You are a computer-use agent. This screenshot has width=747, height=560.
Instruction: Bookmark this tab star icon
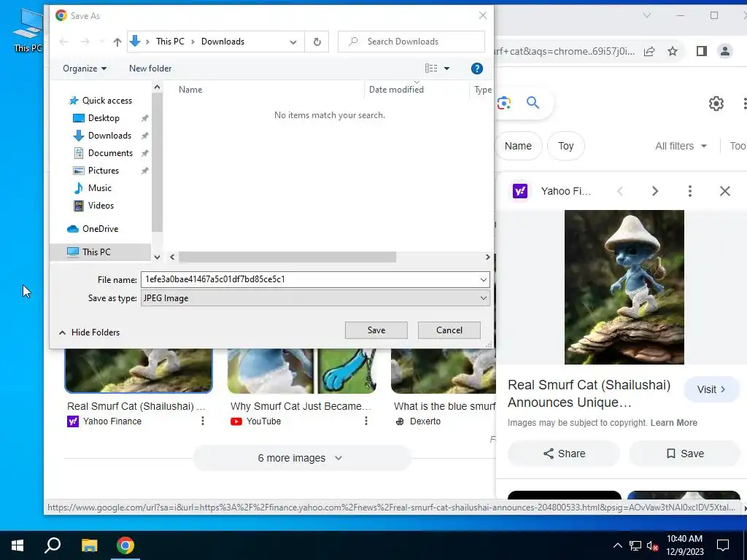pyautogui.click(x=672, y=52)
